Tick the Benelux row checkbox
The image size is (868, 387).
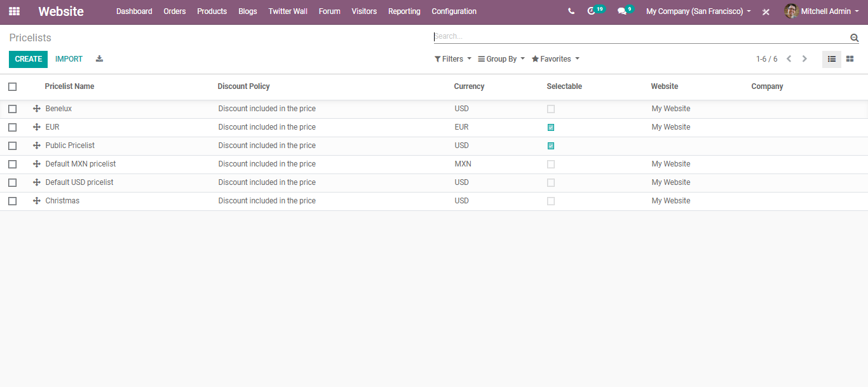12,109
